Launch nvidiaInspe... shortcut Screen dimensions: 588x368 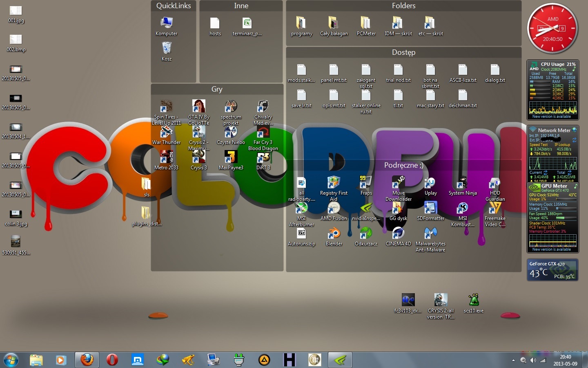pyautogui.click(x=366, y=211)
